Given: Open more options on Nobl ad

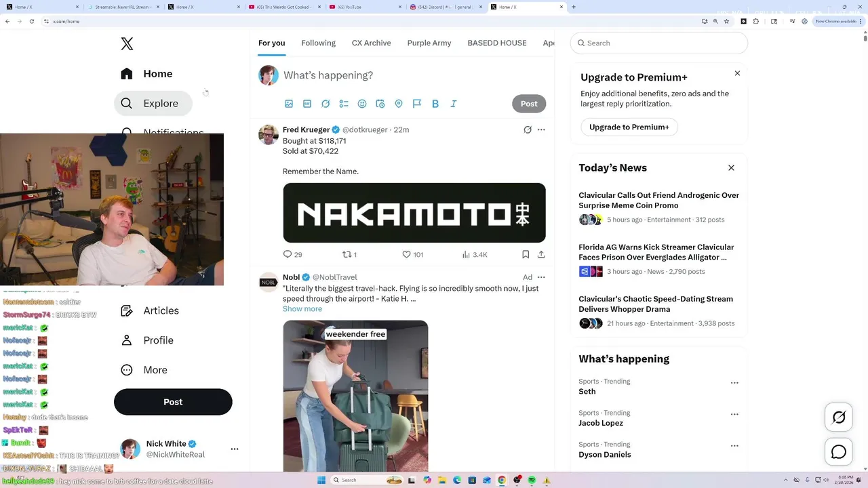Looking at the screenshot, I should 541,277.
